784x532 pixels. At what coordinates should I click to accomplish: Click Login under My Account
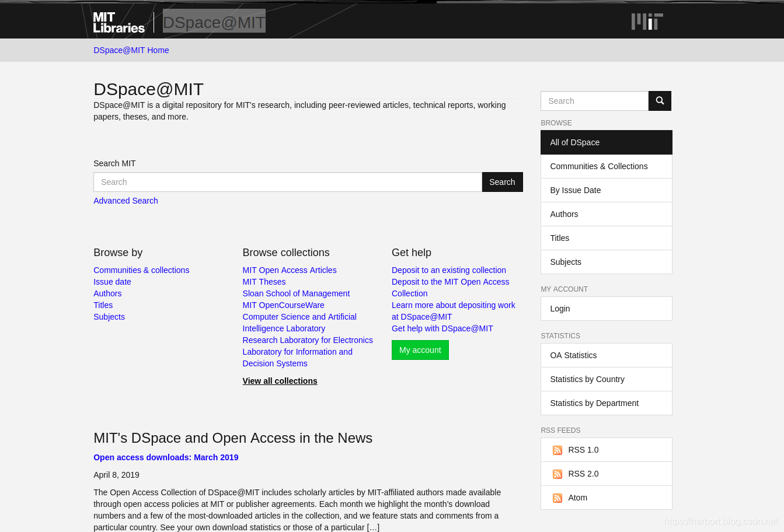coord(607,309)
